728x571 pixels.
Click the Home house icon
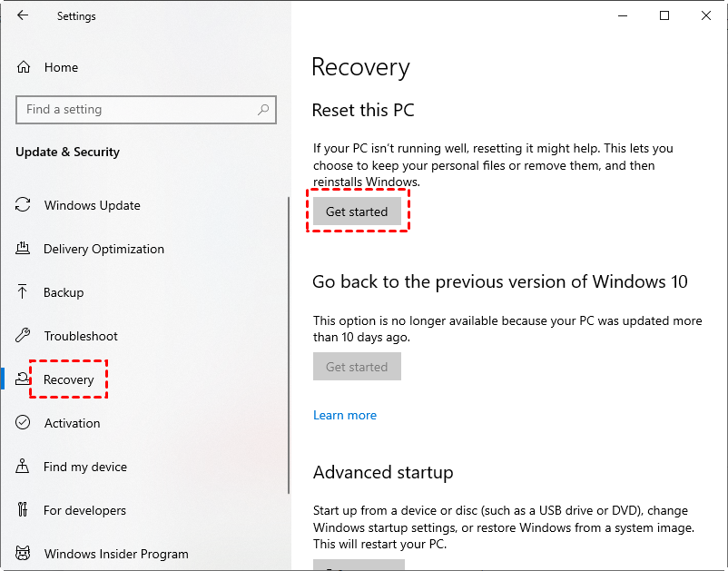(24, 67)
